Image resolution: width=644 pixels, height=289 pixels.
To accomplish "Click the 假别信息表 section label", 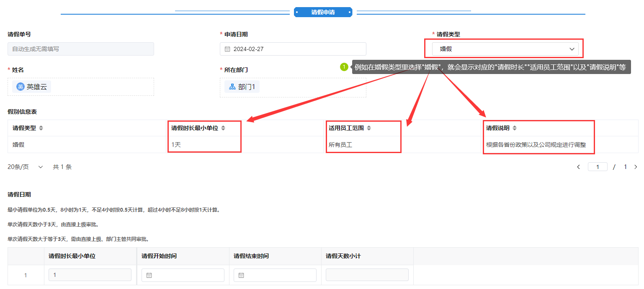I will pyautogui.click(x=22, y=112).
